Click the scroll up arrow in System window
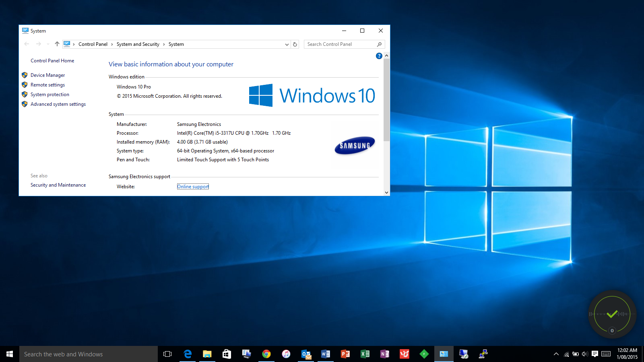Image resolution: width=644 pixels, height=362 pixels. [x=386, y=56]
